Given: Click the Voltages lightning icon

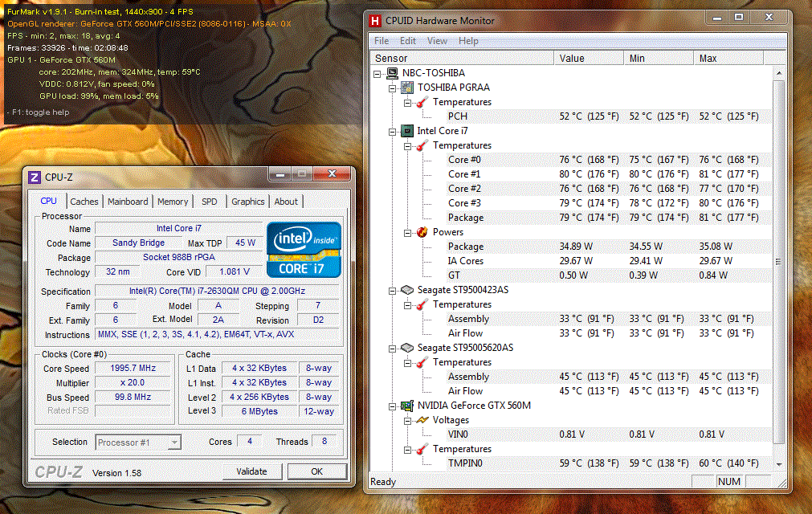Looking at the screenshot, I should 422,420.
